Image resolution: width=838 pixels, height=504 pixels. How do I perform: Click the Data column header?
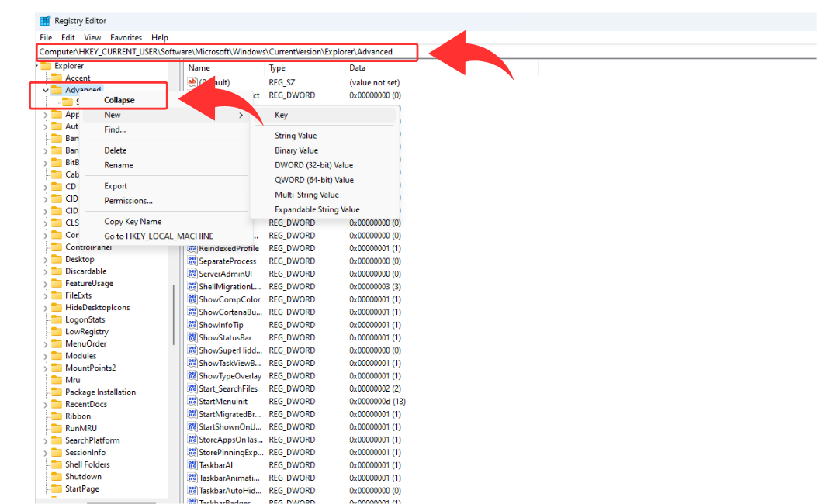358,68
